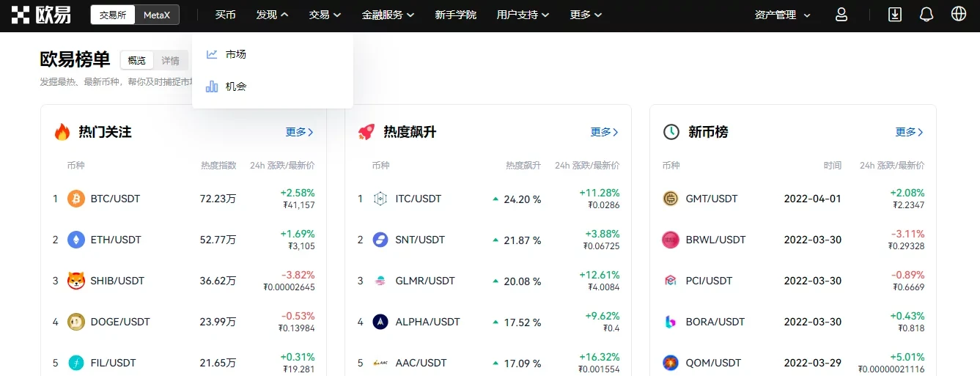Open the GLMR/USDT pair
The height and width of the screenshot is (376, 980).
pos(425,281)
